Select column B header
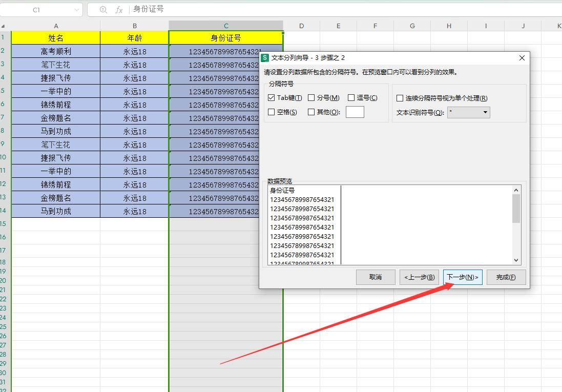 click(x=134, y=26)
